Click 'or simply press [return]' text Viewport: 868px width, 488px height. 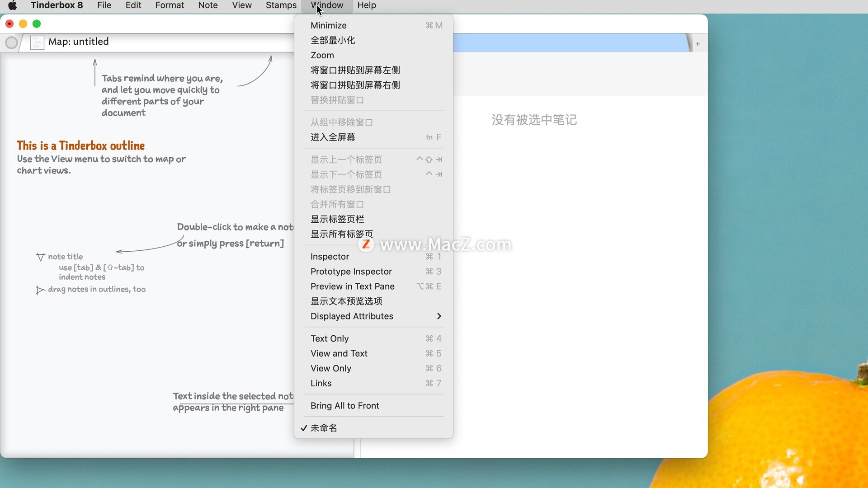pyautogui.click(x=231, y=244)
